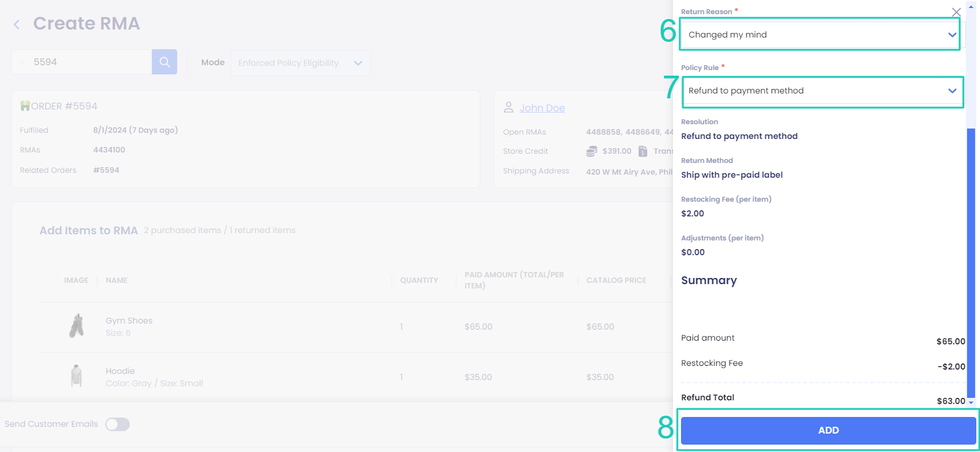Close the side panel with the X
The height and width of the screenshot is (452, 980).
tap(956, 12)
